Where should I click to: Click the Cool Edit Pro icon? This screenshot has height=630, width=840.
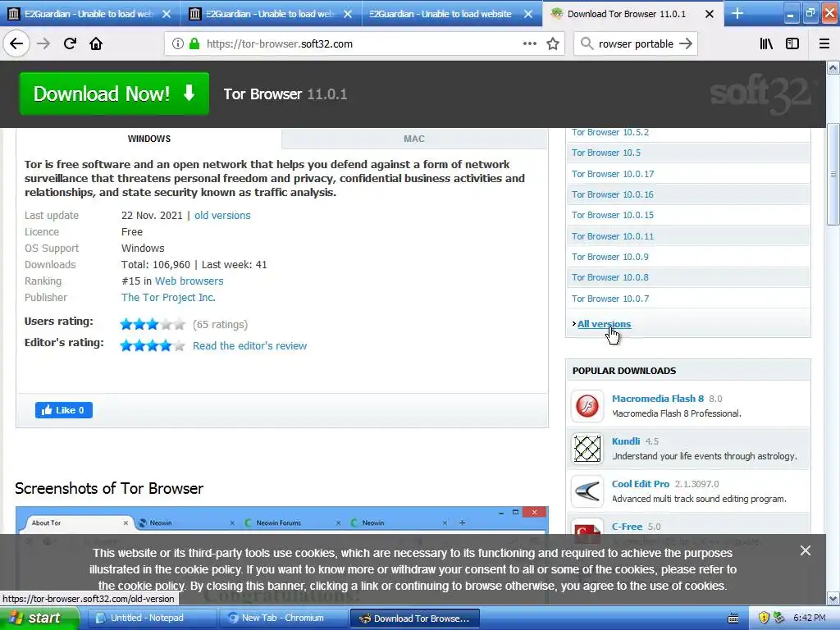[587, 491]
